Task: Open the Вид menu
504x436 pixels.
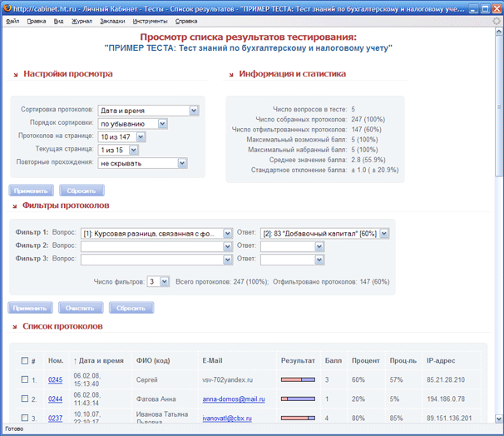Action: 58,22
